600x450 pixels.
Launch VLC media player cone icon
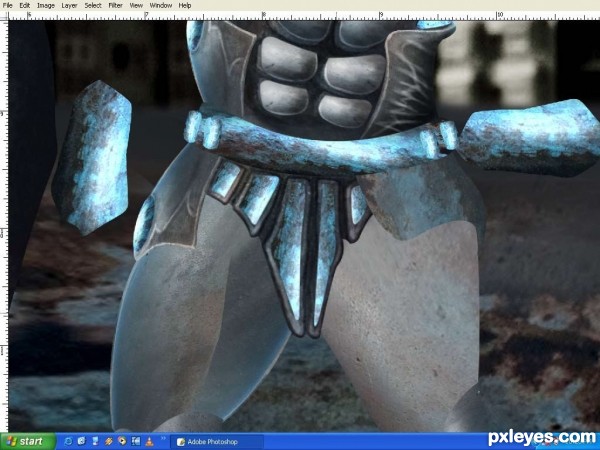coord(150,441)
